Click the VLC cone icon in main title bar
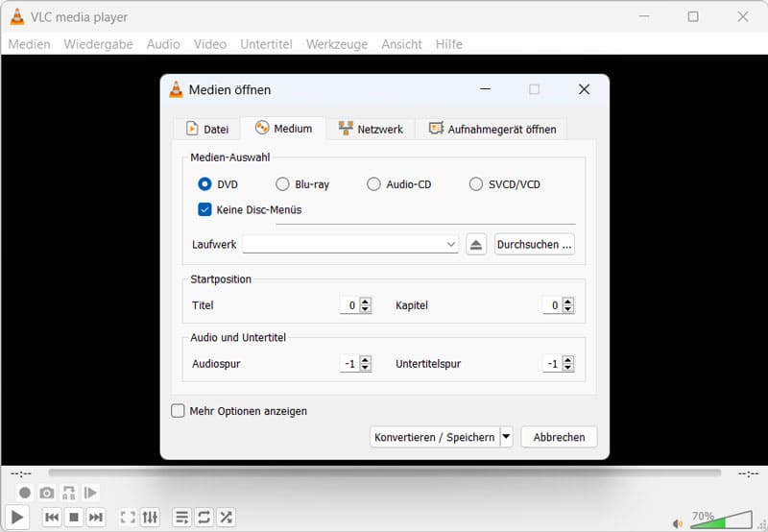Viewport: 768px width, 532px height. (x=17, y=16)
